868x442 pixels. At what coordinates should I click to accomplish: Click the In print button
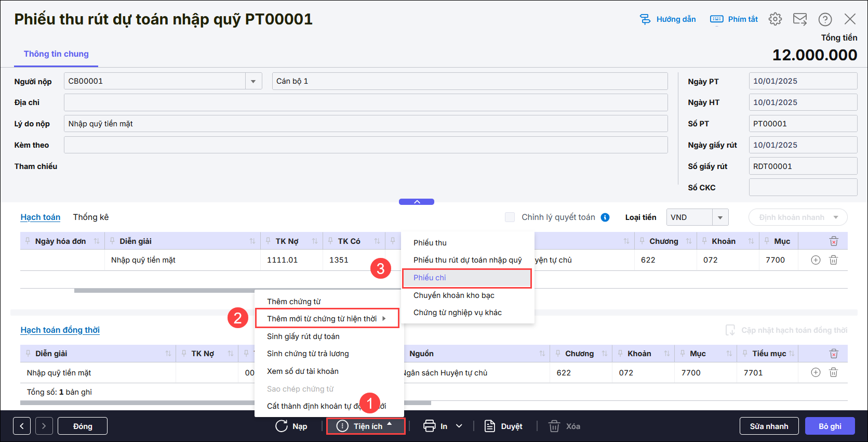pos(435,426)
